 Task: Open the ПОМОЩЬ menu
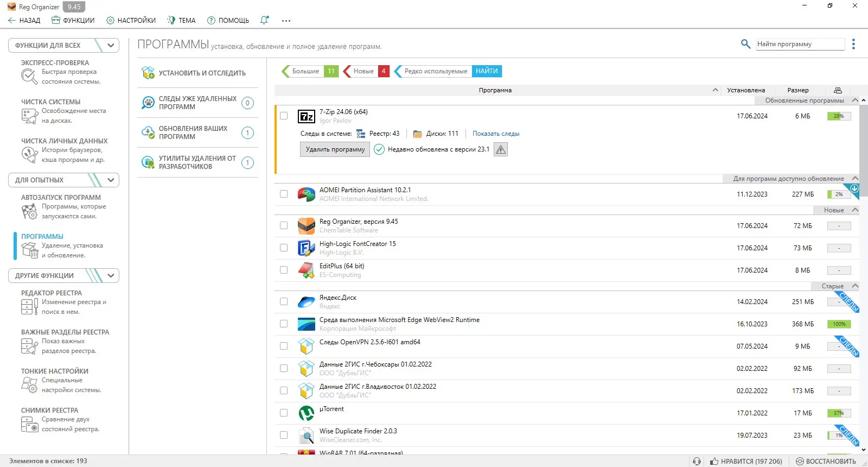[x=228, y=21]
